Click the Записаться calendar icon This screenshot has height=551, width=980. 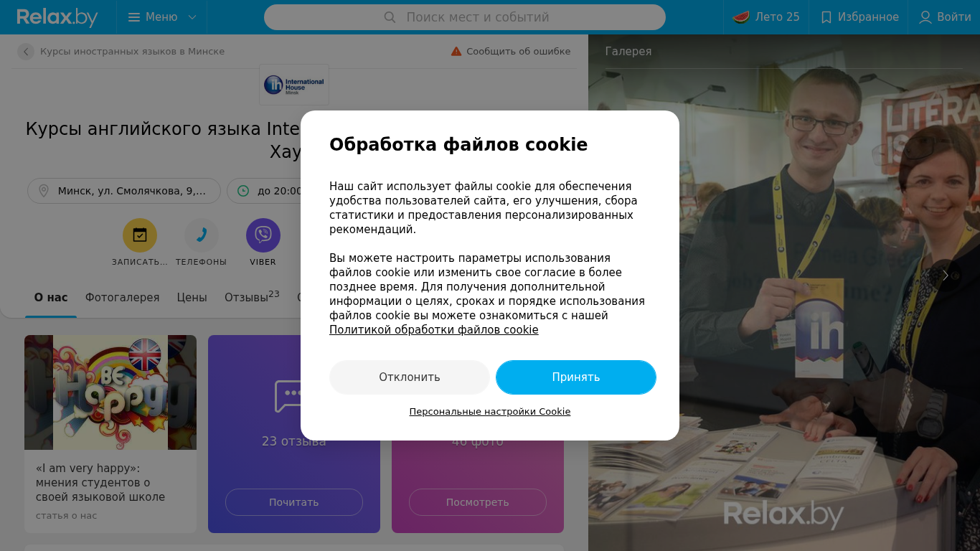(x=140, y=235)
